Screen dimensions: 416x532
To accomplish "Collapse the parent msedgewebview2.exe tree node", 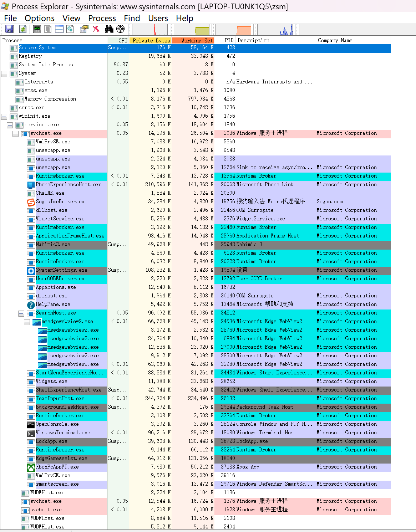I will 27,322.
